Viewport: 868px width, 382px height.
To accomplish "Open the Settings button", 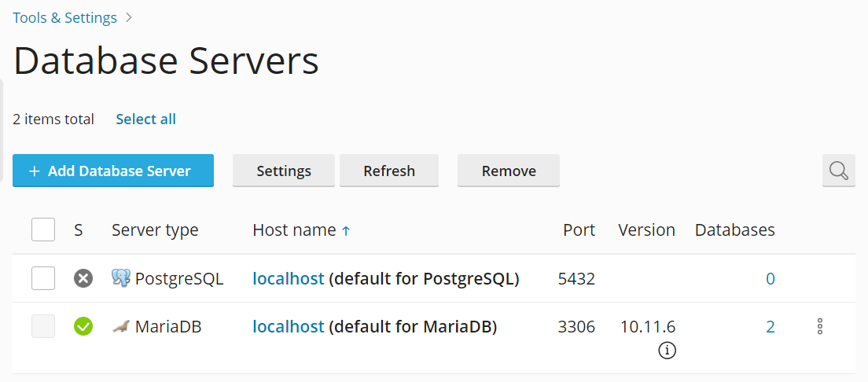I will click(x=284, y=171).
